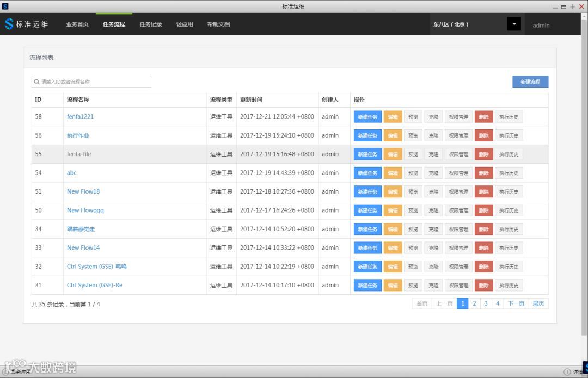Click 编辑 for Ctrl System (GSE)-呜呜 row
Viewport: 588px width, 378px height.
tap(393, 267)
